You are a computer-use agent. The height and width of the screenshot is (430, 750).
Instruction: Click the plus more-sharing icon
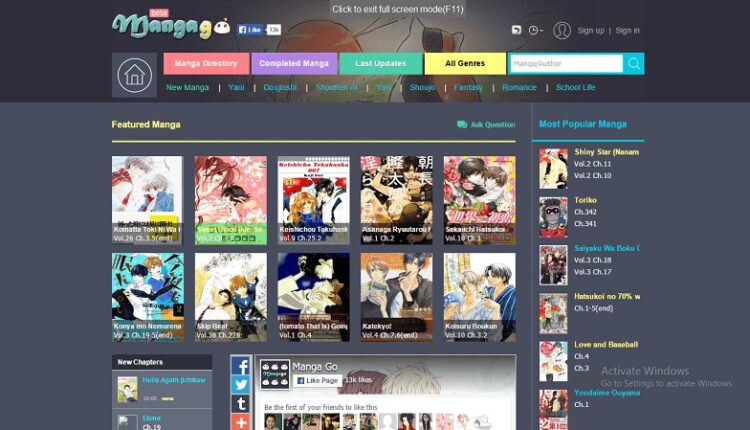(241, 422)
